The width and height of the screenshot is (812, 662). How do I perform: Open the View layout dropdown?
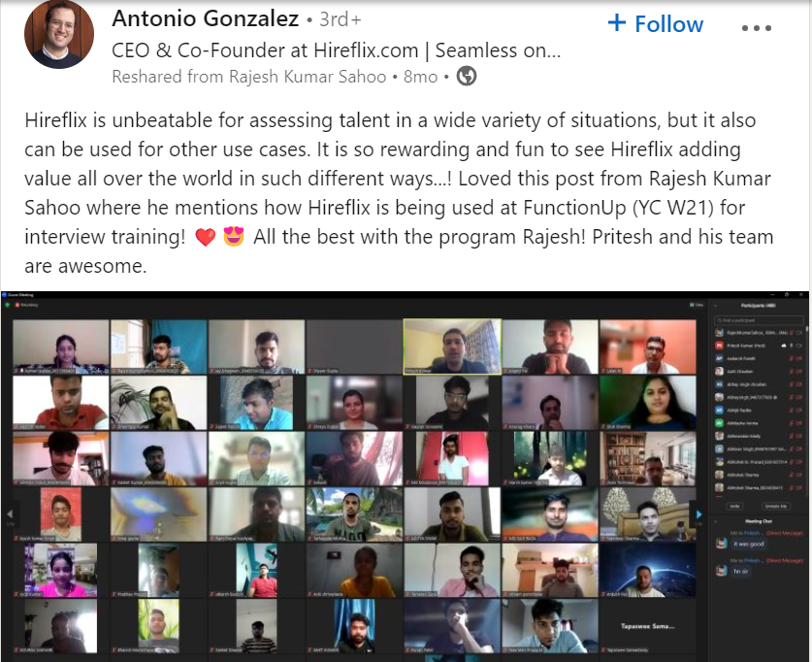[x=697, y=305]
